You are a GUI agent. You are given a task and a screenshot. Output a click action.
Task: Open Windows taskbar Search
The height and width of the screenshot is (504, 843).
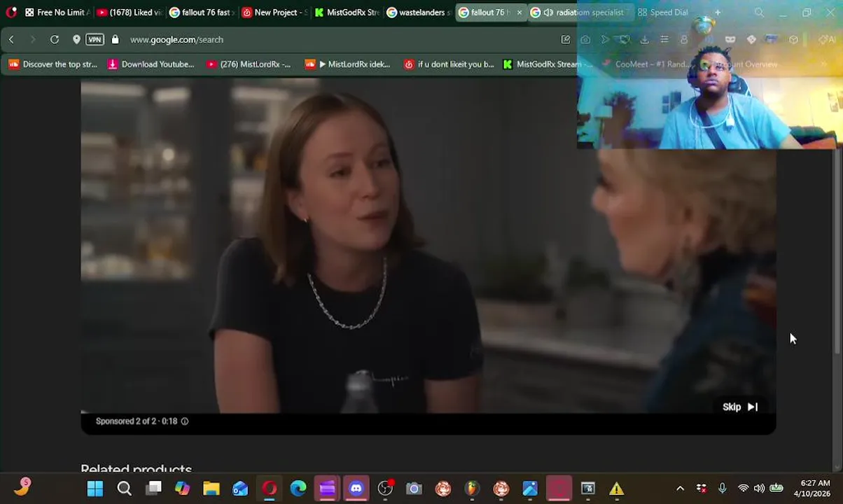tap(124, 489)
